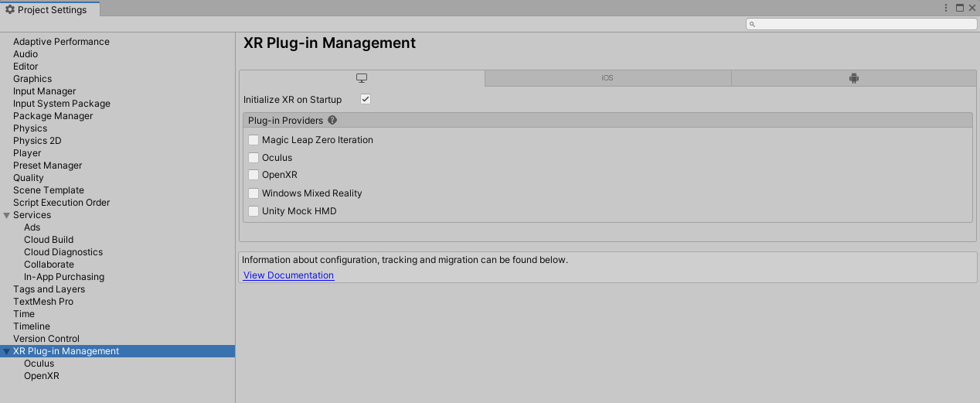Close the Project Settings window
980x403 pixels.
(971, 9)
